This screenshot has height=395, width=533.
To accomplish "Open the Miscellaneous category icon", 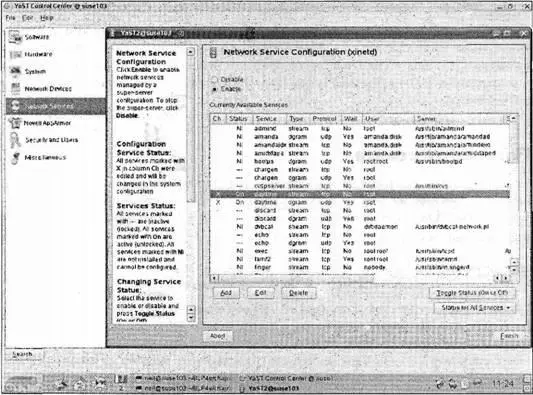I will [x=16, y=158].
